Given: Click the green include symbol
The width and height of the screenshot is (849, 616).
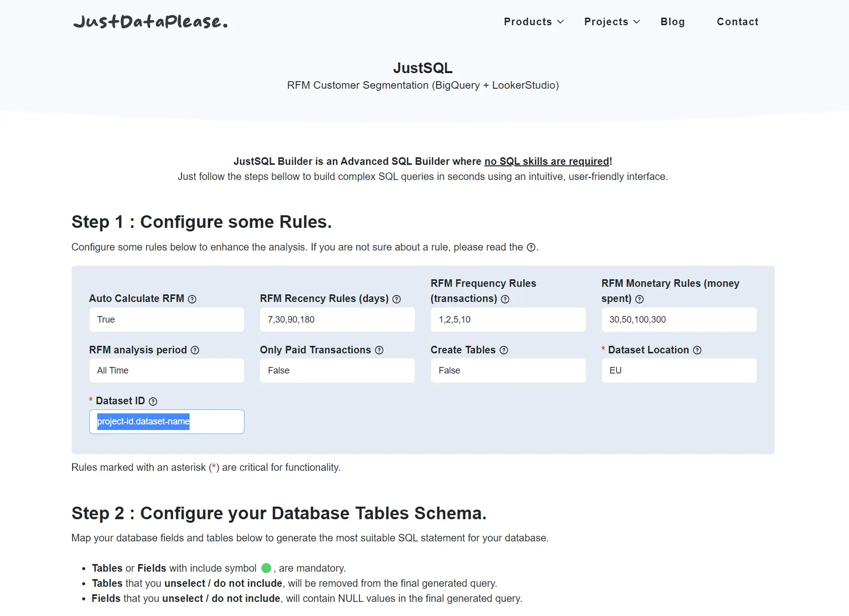Looking at the screenshot, I should pos(266,569).
